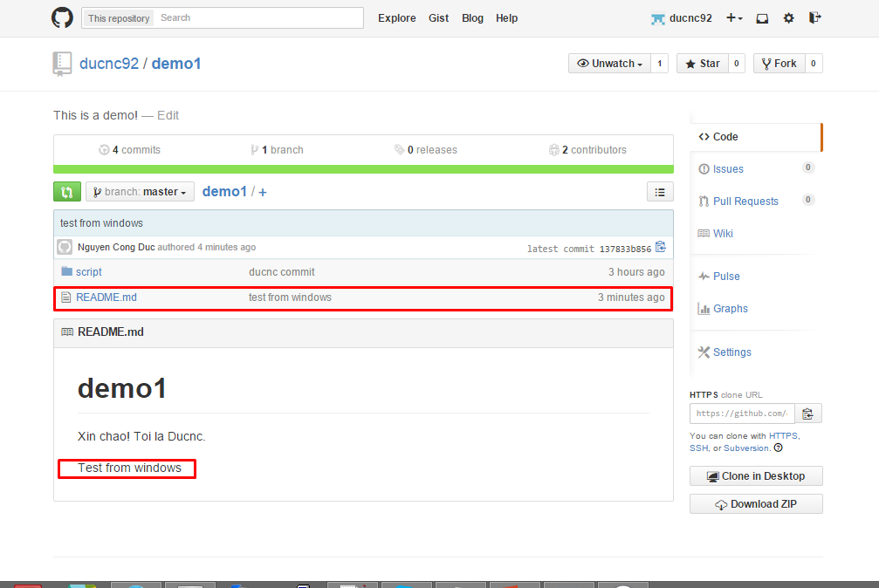
Task: Click the ducnc92 username in header
Action: [x=690, y=18]
